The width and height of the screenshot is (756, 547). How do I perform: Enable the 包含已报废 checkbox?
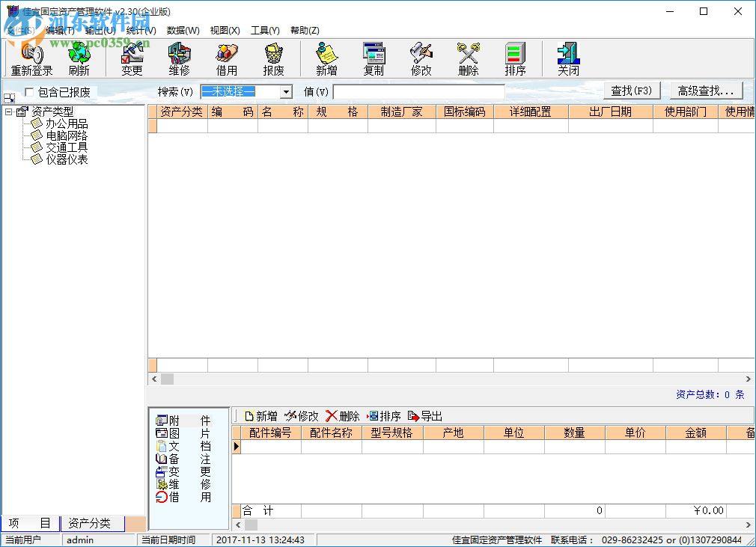coord(29,91)
